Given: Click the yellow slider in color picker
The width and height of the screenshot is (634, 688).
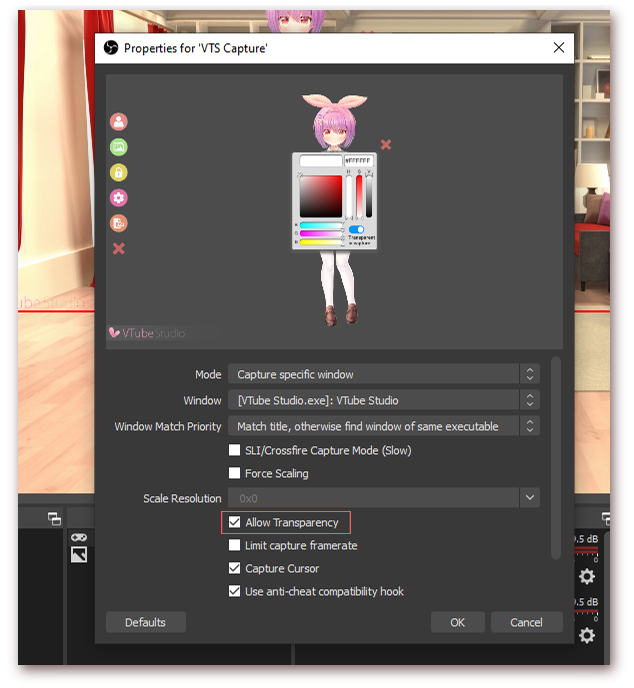Looking at the screenshot, I should [x=321, y=242].
